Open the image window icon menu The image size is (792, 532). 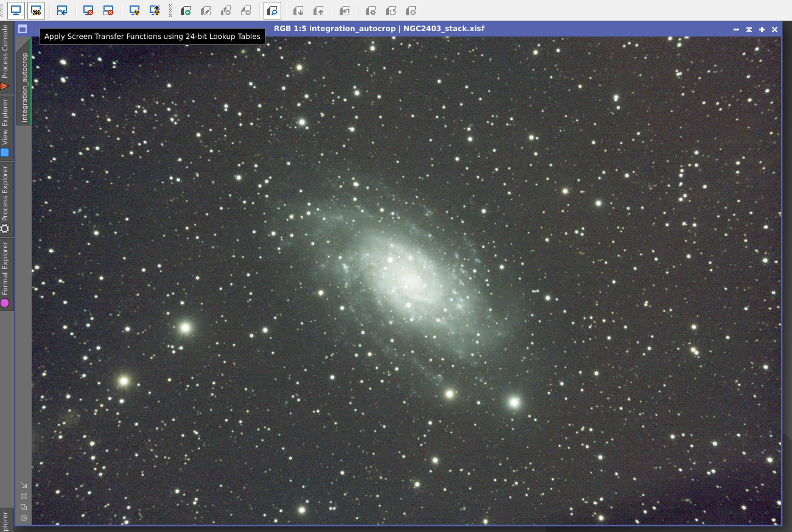click(23, 29)
